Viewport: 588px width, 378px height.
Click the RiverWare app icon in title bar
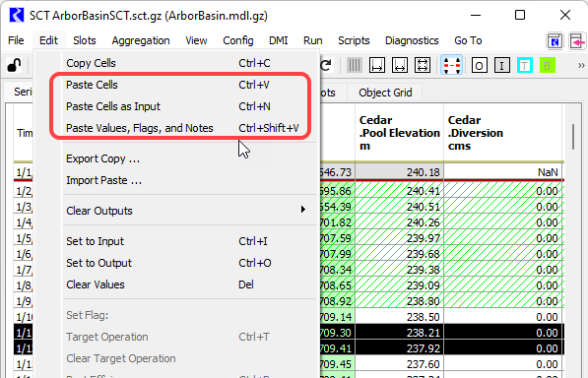click(x=17, y=16)
